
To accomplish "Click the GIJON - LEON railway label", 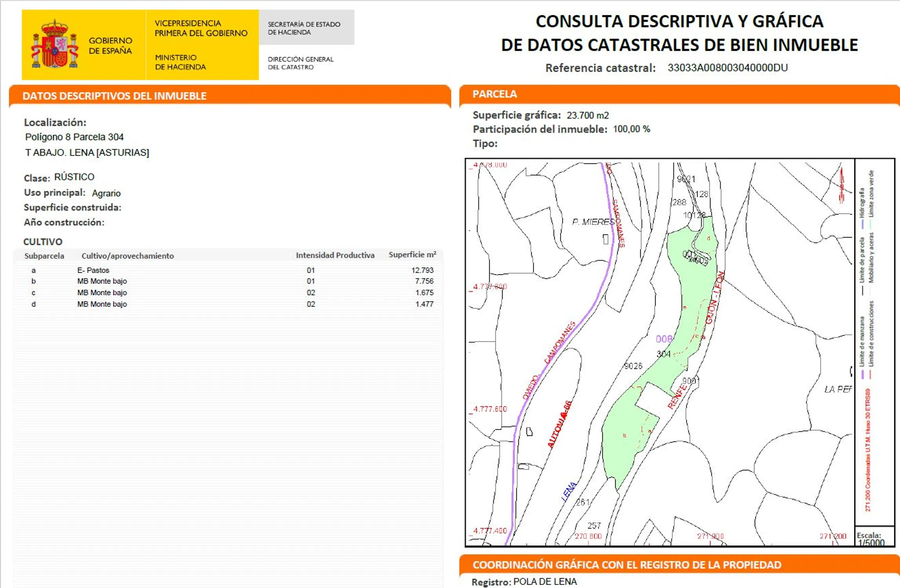I will pos(714,298).
